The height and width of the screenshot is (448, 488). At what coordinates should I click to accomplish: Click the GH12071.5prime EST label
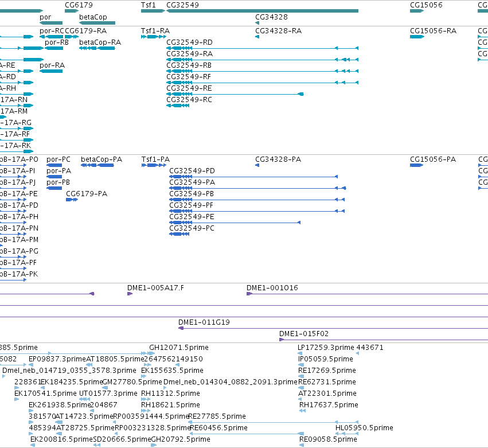(179, 348)
